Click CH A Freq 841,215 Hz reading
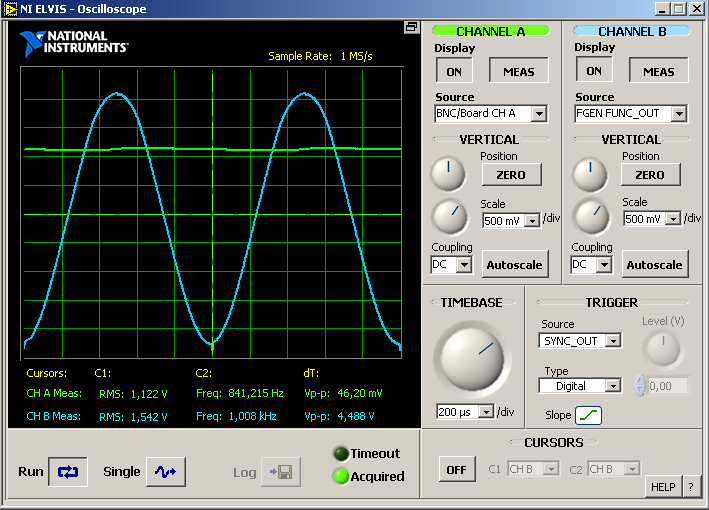The image size is (709, 510). (240, 393)
